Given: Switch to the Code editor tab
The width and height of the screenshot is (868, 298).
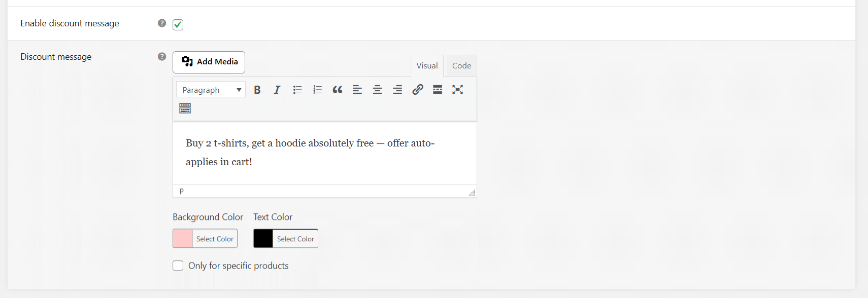Looking at the screenshot, I should pyautogui.click(x=461, y=66).
